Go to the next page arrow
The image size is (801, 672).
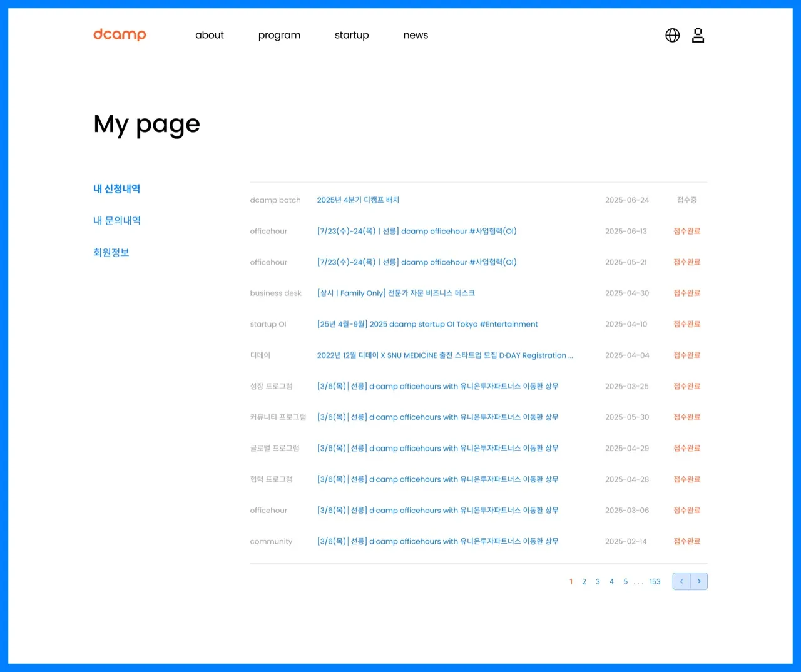(x=699, y=581)
